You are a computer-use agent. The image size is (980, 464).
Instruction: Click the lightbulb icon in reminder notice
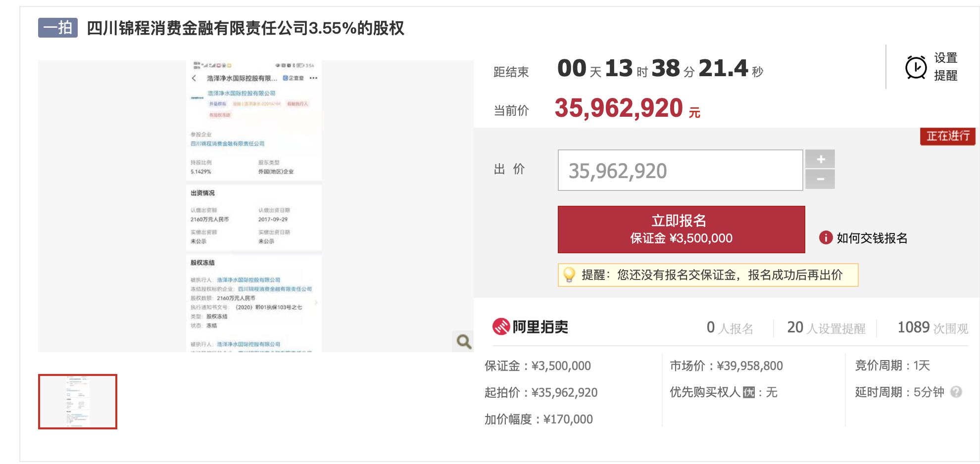coord(569,275)
